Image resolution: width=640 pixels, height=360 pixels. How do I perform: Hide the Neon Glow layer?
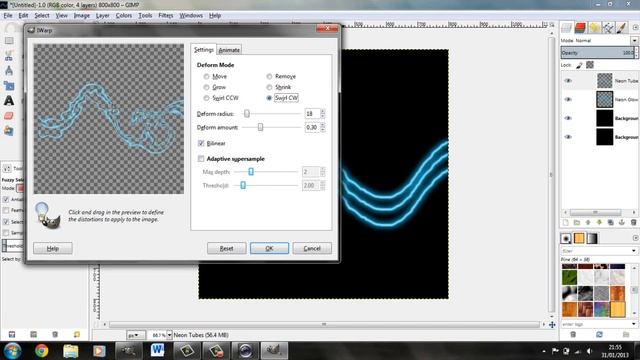click(568, 100)
